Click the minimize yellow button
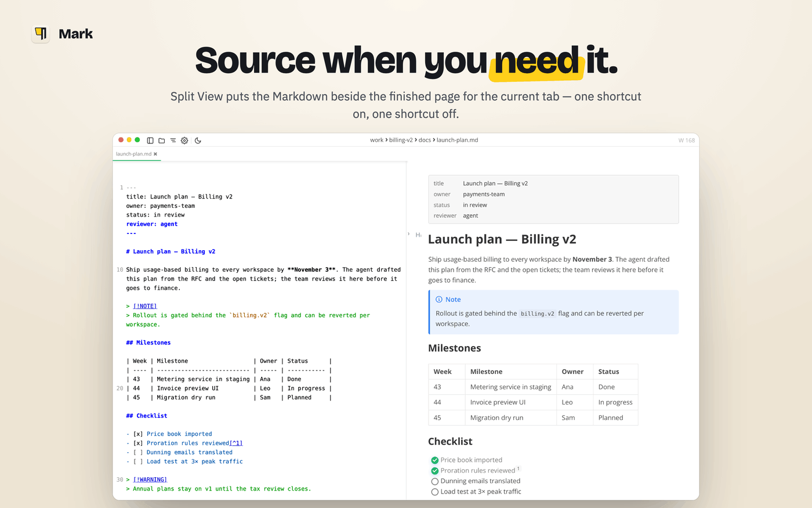This screenshot has height=508, width=812. [x=129, y=140]
